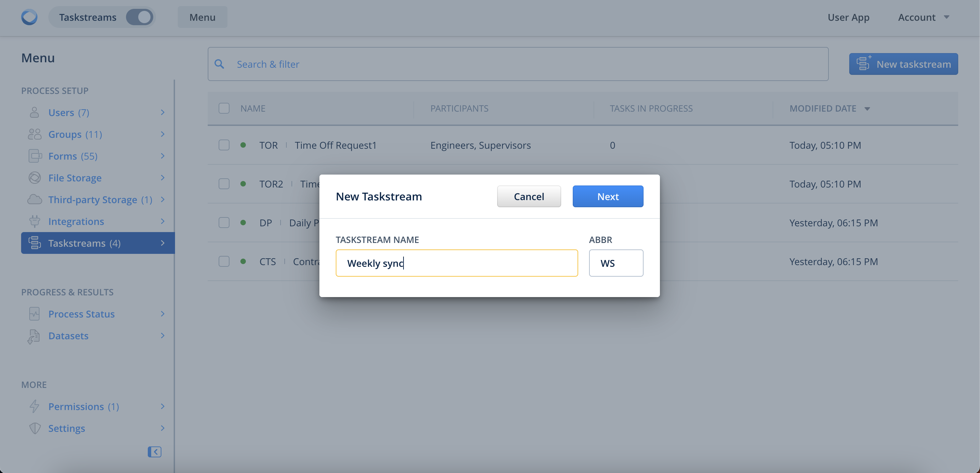980x473 pixels.
Task: Click the Integrations plug icon
Action: (35, 221)
